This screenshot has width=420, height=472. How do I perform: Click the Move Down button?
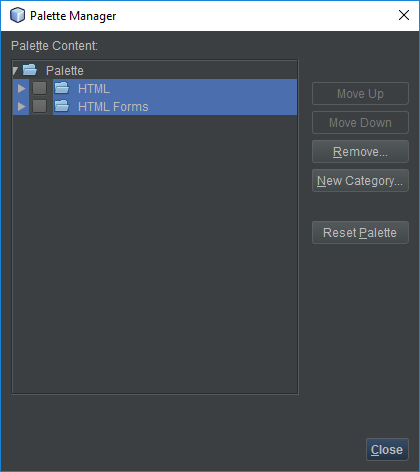360,122
